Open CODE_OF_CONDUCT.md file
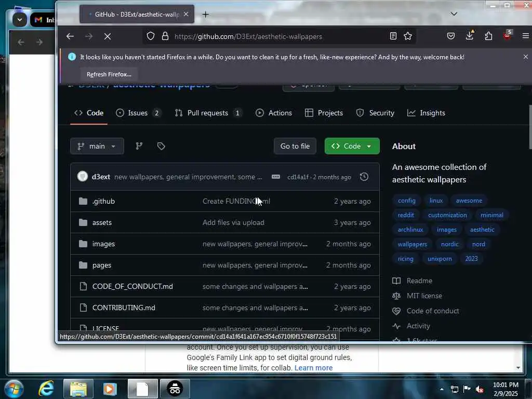The width and height of the screenshot is (532, 399). click(132, 286)
